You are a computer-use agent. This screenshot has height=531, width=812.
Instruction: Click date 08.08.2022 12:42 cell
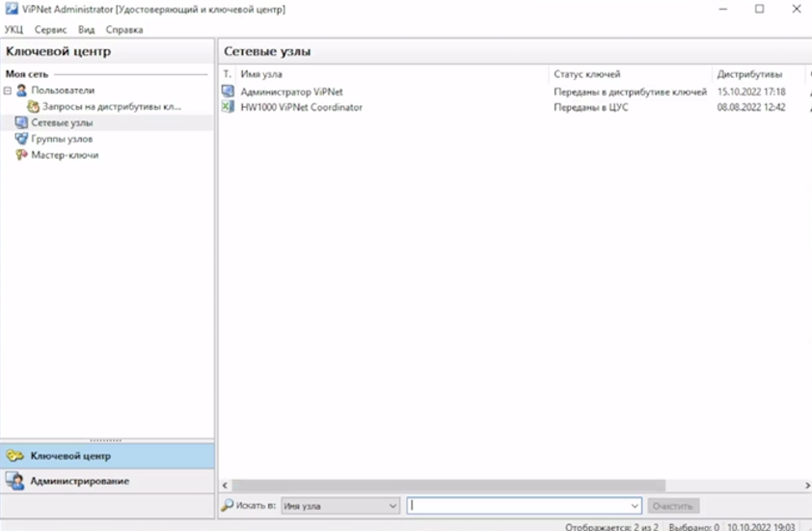[751, 107]
